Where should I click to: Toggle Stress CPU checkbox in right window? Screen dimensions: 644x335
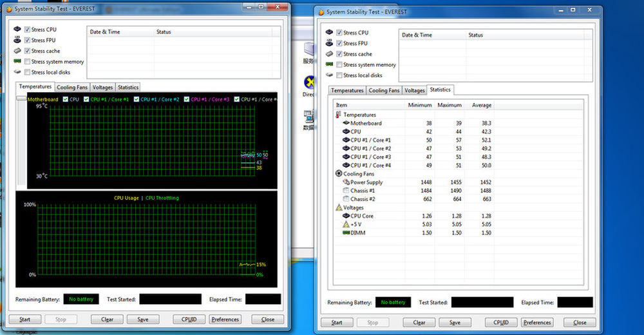pos(339,33)
